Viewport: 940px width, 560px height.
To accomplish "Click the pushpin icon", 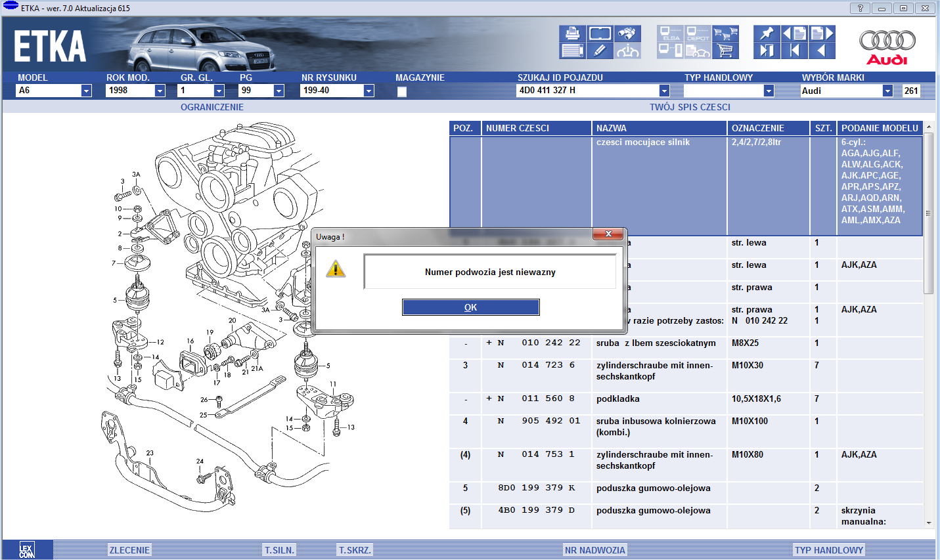I will pos(767,33).
